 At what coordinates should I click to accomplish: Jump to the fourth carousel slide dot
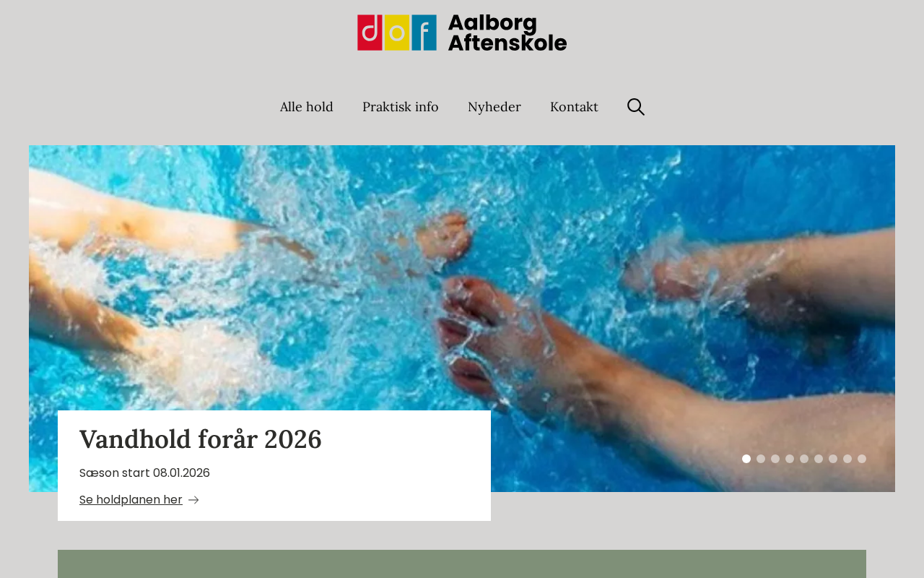point(790,459)
